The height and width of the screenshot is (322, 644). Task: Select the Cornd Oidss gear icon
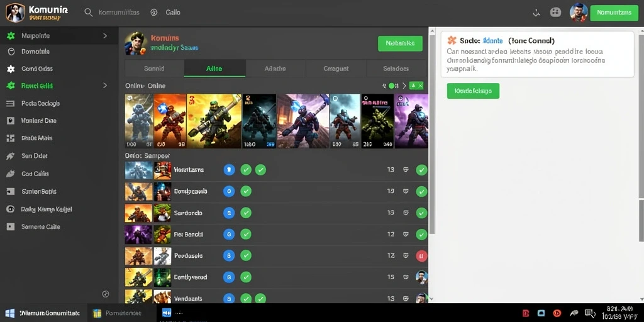point(11,69)
